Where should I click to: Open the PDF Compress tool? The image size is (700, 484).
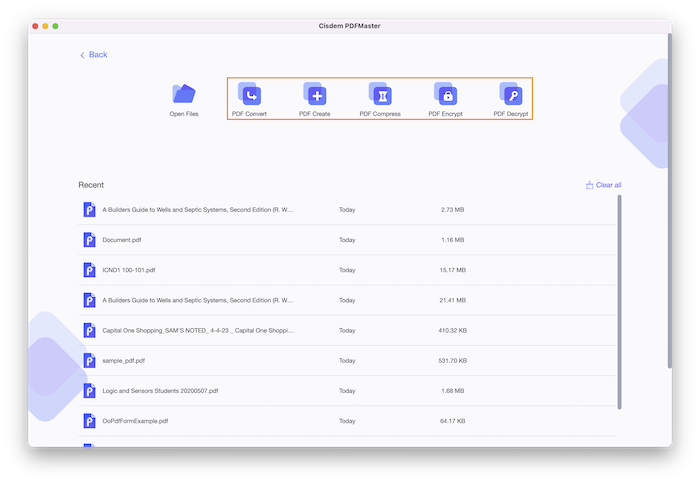(x=380, y=99)
